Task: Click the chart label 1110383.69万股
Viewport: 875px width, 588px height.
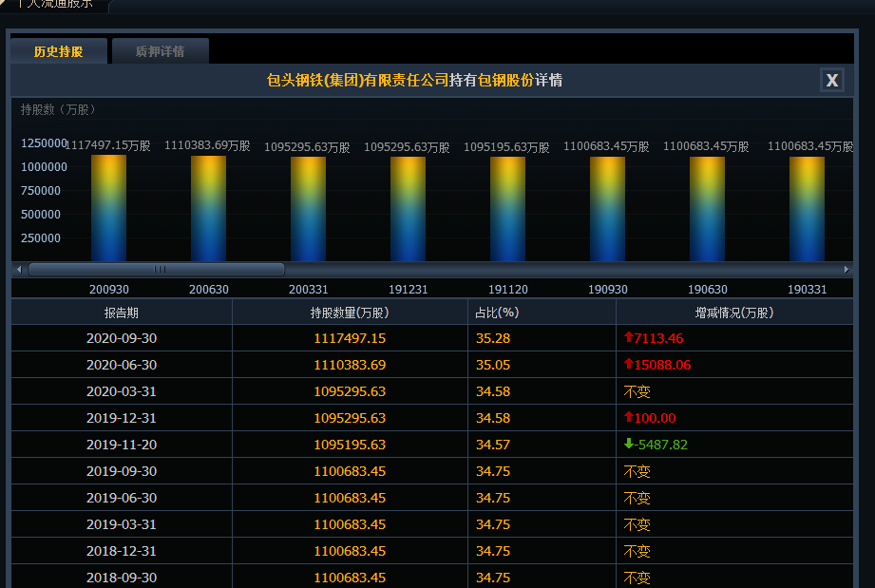Action: tap(207, 145)
